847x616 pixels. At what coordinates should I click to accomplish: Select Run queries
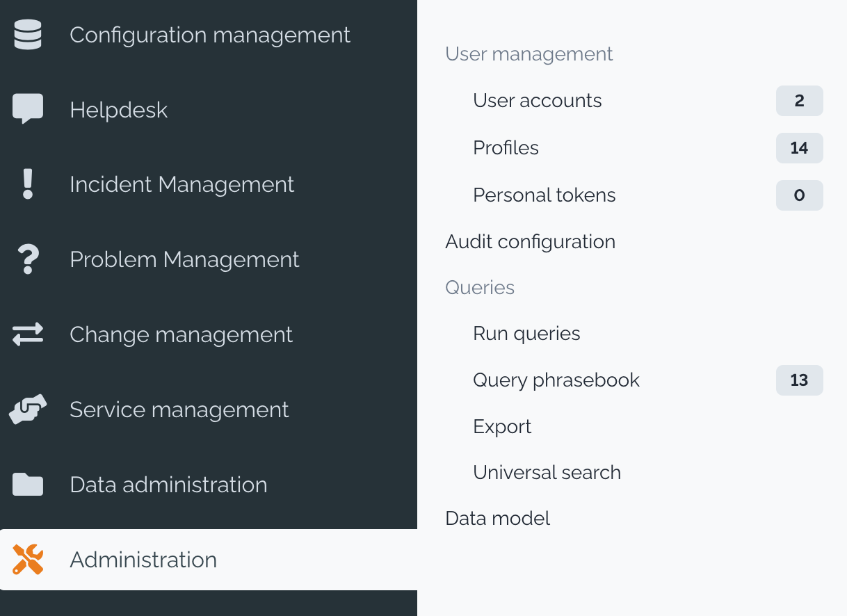(x=526, y=333)
